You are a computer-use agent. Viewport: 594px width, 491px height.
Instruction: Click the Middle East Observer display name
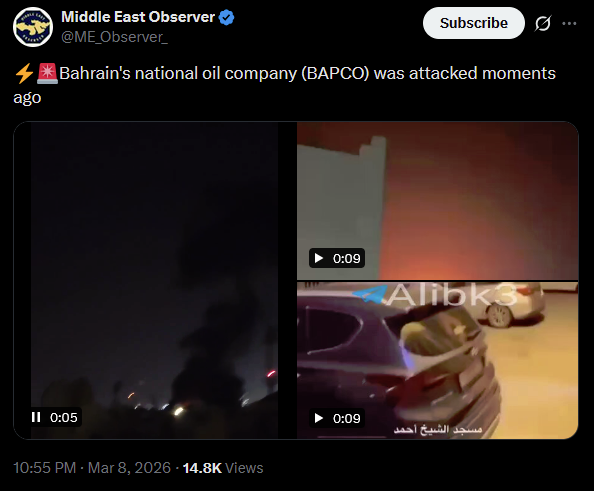(x=138, y=17)
